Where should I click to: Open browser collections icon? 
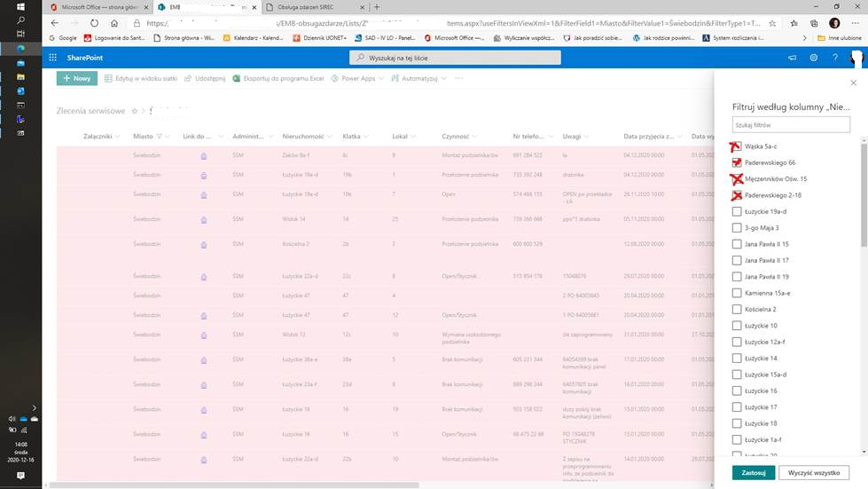click(x=814, y=23)
